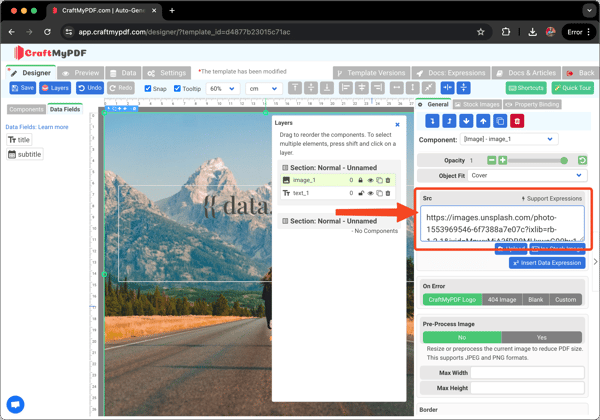Open browser tab list chevron
The height and width of the screenshot is (420, 600).
589,11
